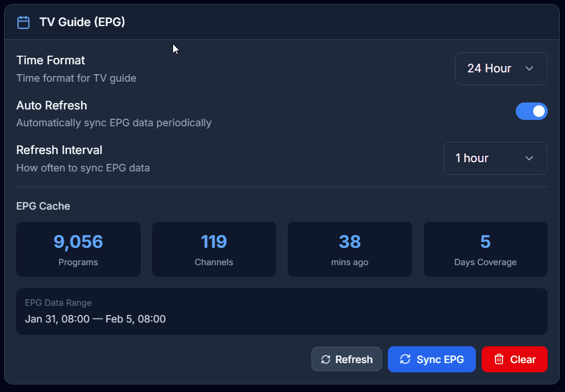Select the Programs count card showing 9,056
This screenshot has height=392, width=565.
point(78,249)
